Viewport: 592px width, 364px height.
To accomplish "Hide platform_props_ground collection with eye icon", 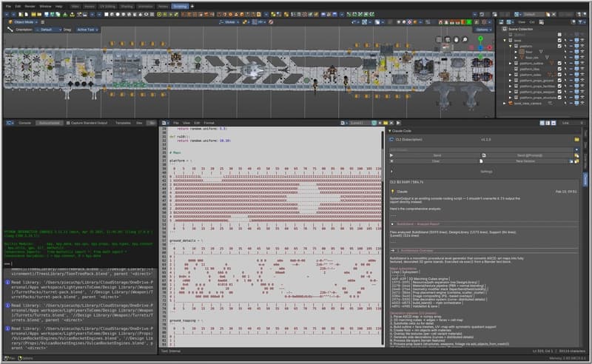I will 582,81.
